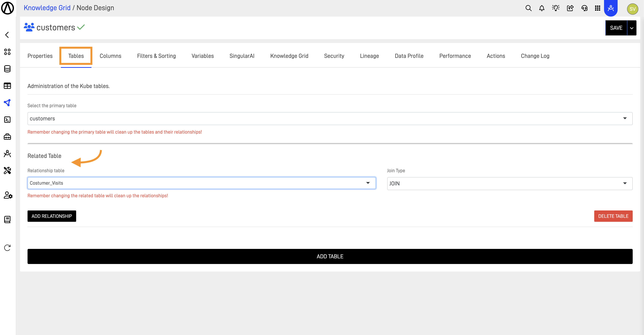Image resolution: width=644 pixels, height=335 pixels.
Task: Follow the Knowledge Grid breadcrumb link
Action: tap(47, 8)
